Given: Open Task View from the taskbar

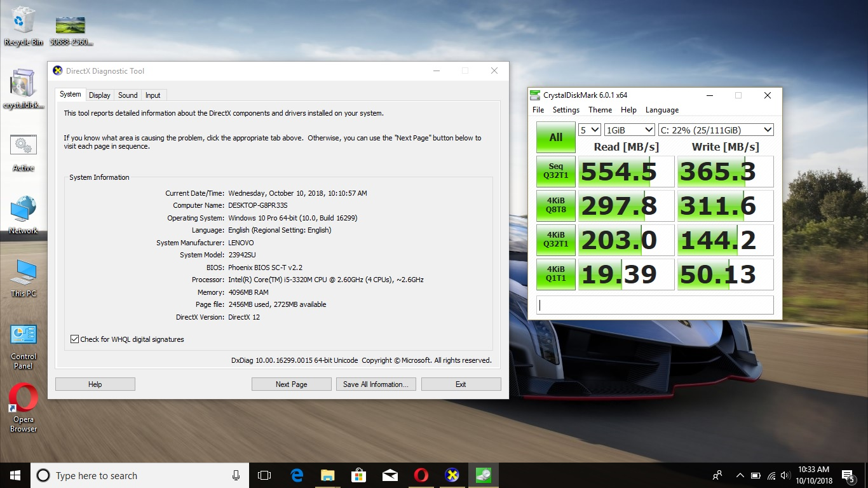Looking at the screenshot, I should pos(264,475).
